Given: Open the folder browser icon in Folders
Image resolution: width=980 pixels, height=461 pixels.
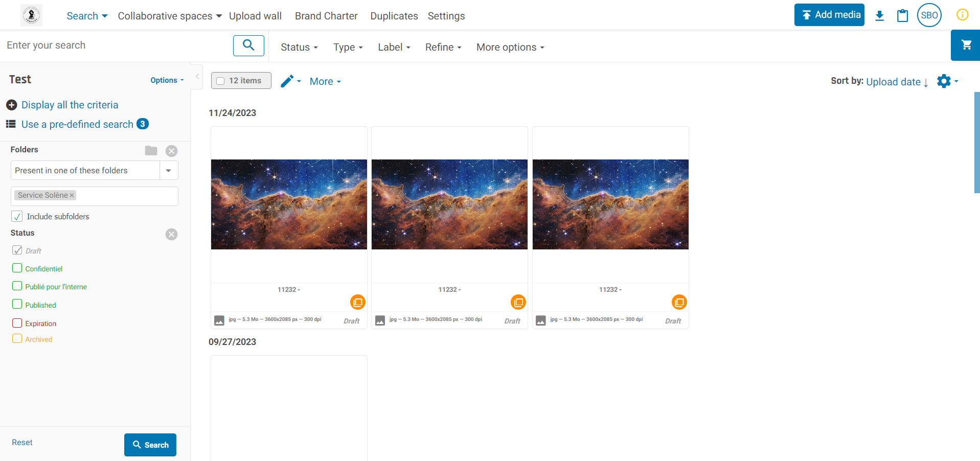Looking at the screenshot, I should click(x=151, y=150).
